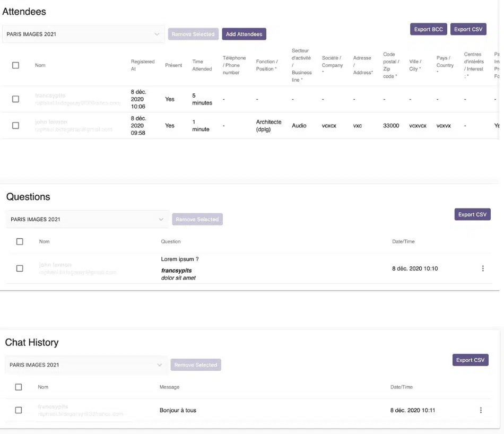Expand the Attendees event dropdown chevron

pyautogui.click(x=157, y=34)
